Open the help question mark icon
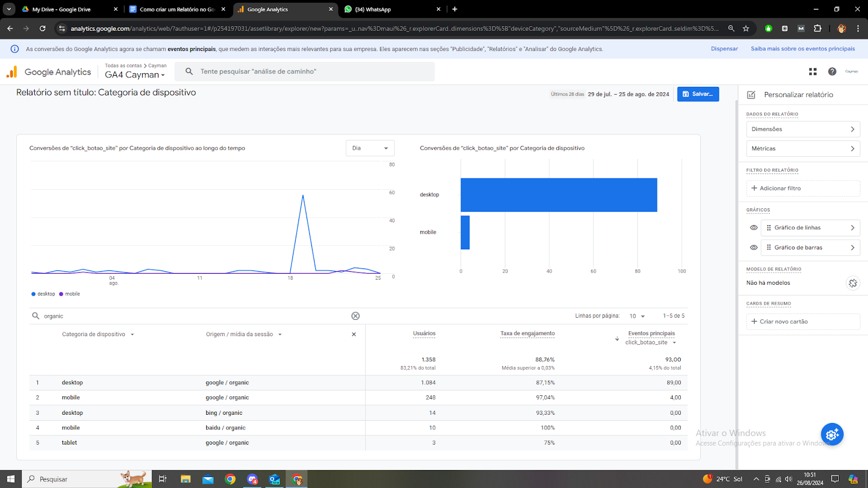This screenshot has width=868, height=488. [832, 72]
